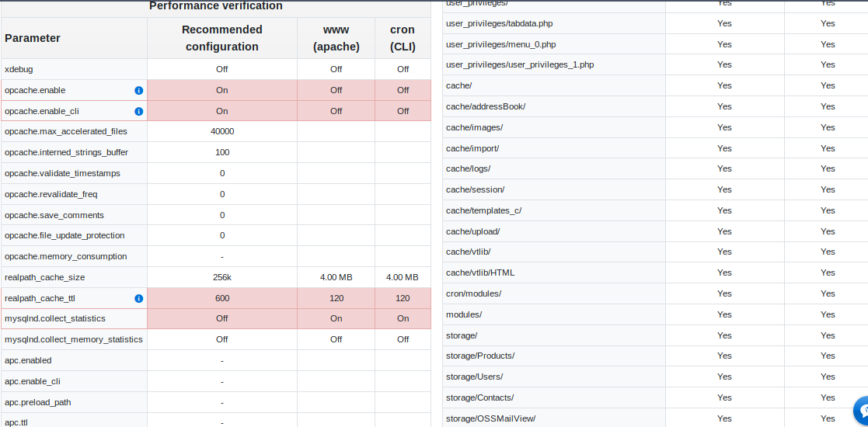This screenshot has width=868, height=427.
Task: Select the Recommended configuration column header
Action: [222, 38]
